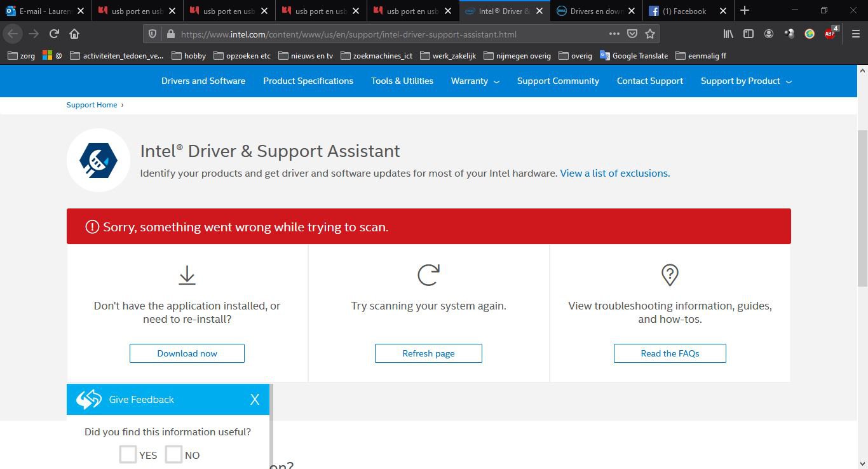Viewport: 868px width, 469px height.
Task: Go to Contact Support
Action: point(650,81)
